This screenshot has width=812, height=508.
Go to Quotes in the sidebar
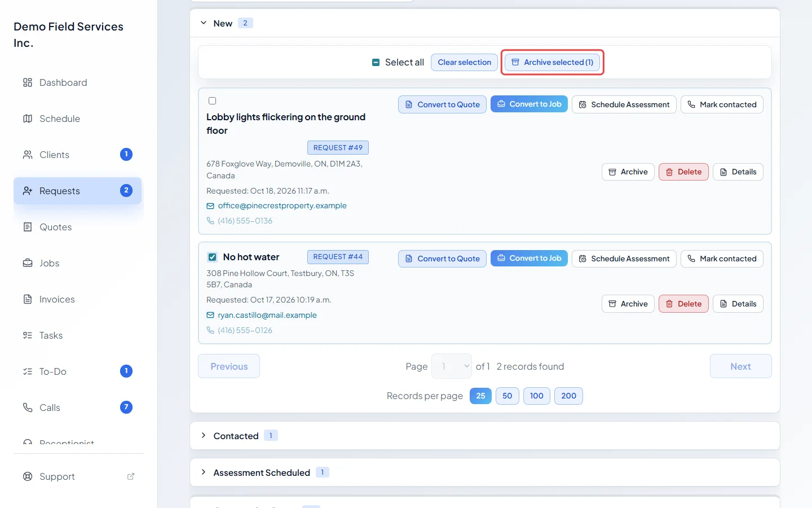click(78, 227)
